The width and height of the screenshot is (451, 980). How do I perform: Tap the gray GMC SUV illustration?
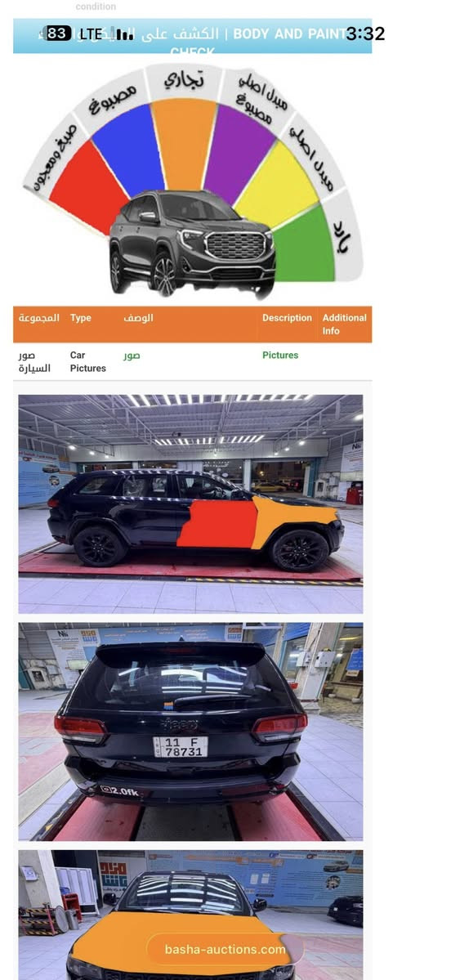(x=192, y=243)
